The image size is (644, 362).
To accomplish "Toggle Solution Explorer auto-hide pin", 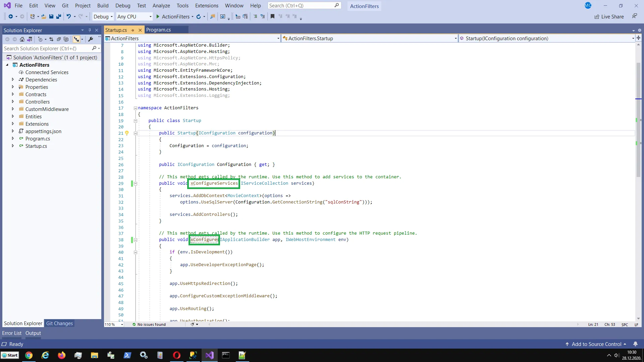I will coord(90,30).
